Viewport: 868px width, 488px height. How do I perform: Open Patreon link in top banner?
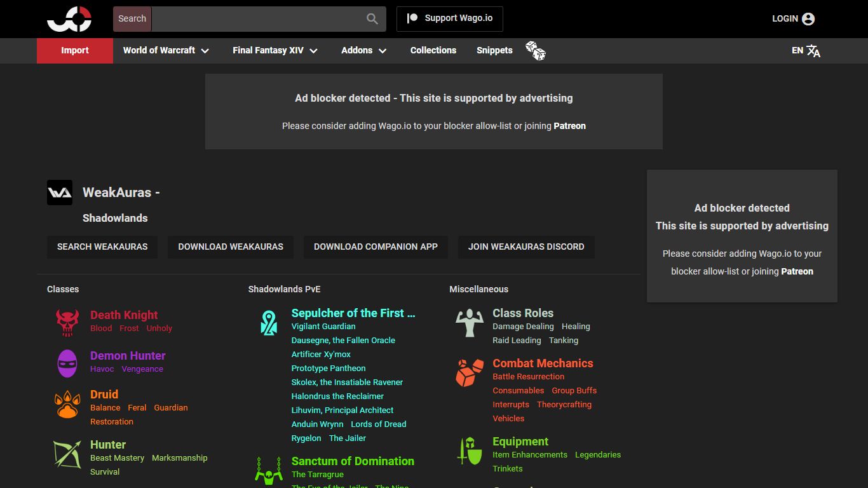569,126
